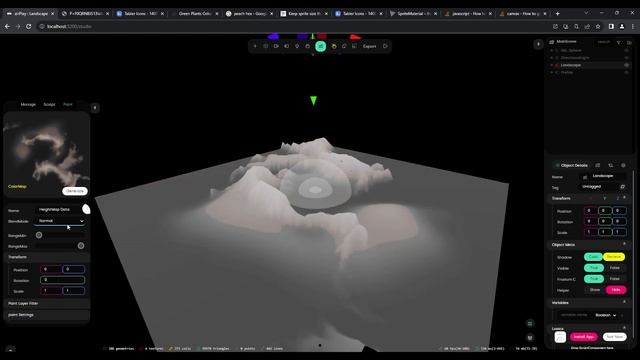Open the filter icon in scene hierarchy header

click(x=619, y=42)
